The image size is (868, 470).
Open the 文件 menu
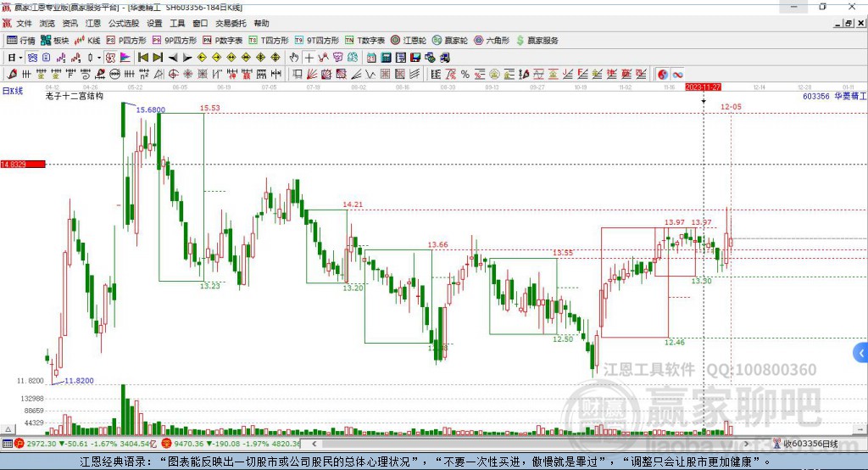[24, 23]
